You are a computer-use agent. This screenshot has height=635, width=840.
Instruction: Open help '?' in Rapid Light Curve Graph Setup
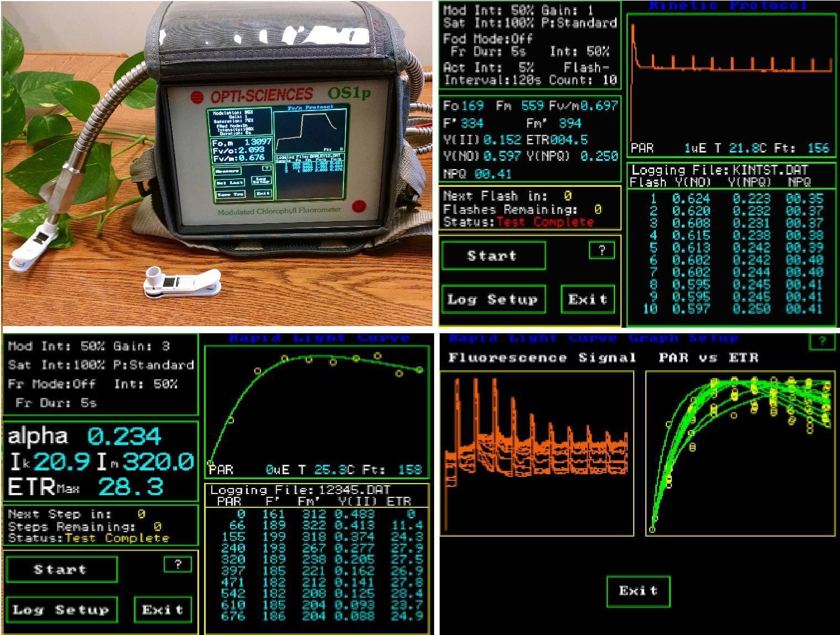pos(822,342)
